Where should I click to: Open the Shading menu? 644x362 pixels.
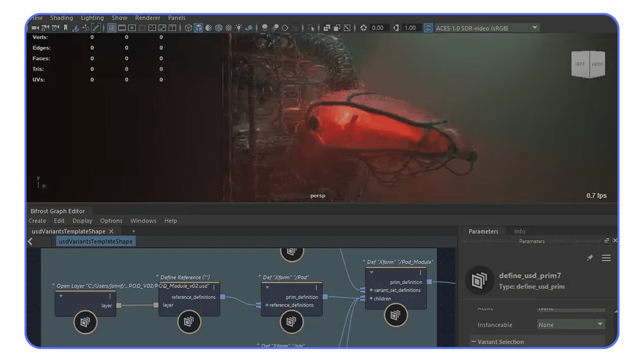(61, 18)
